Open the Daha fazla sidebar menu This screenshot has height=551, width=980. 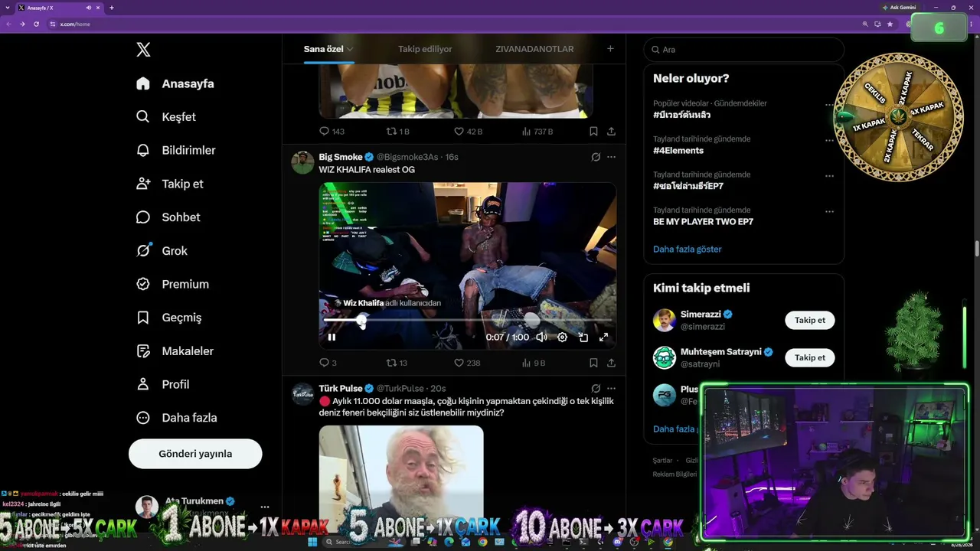(x=177, y=418)
